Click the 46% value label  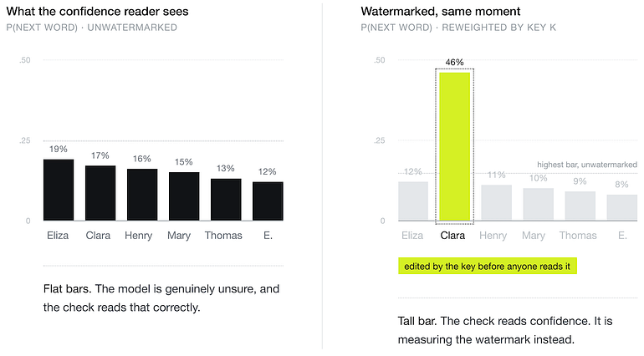pyautogui.click(x=455, y=63)
